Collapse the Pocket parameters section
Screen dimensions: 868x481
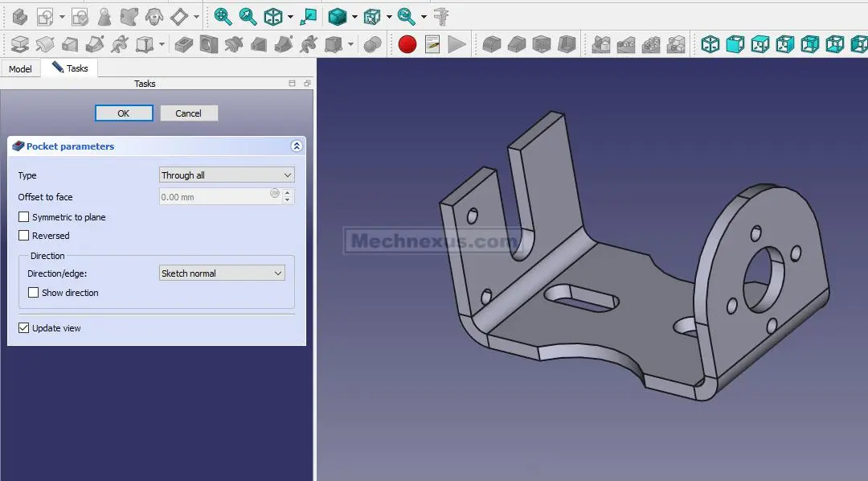pos(296,146)
